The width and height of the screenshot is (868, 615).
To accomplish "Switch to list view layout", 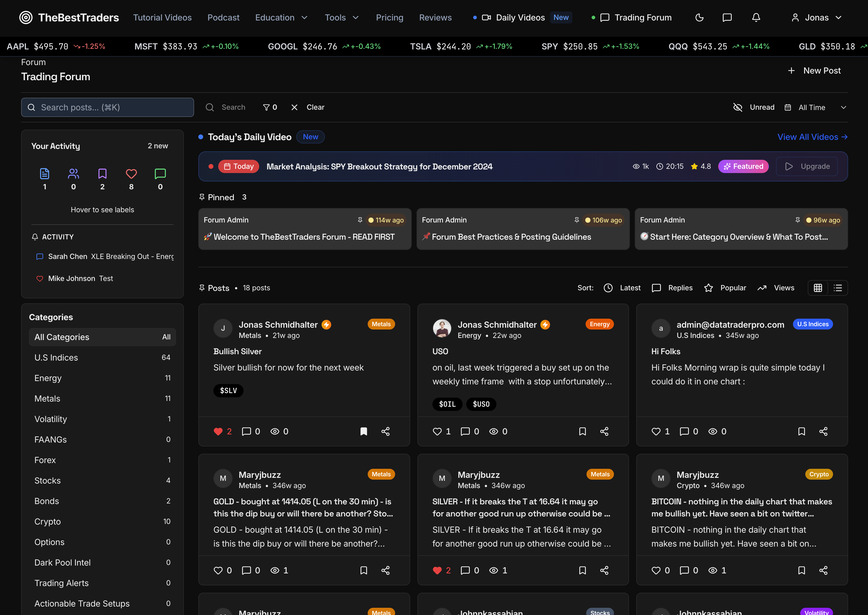I will coord(838,288).
